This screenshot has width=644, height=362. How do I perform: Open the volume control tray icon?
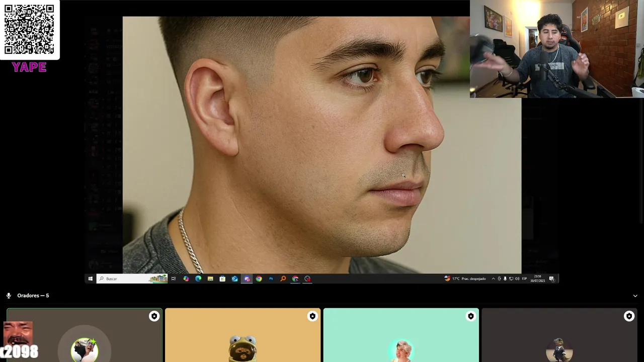[517, 279]
